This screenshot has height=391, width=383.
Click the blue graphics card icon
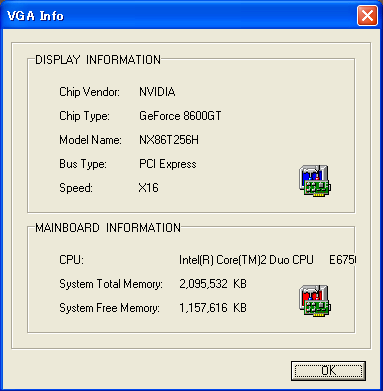coord(315,180)
